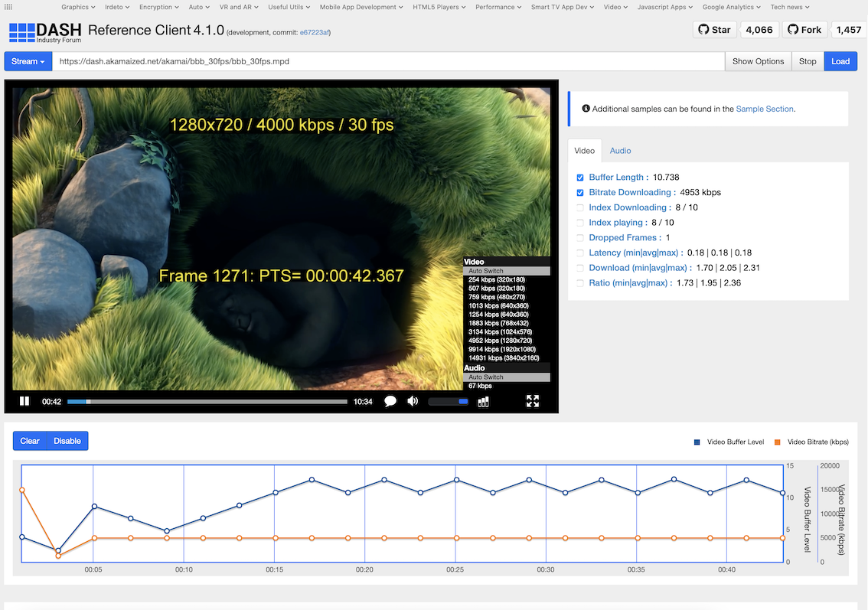868x610 pixels.
Task: Switch to the Audio stats tab
Action: point(620,151)
